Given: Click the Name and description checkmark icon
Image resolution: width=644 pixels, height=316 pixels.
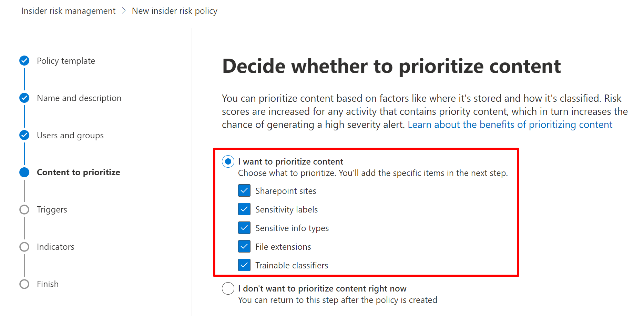Looking at the screenshot, I should [x=24, y=98].
